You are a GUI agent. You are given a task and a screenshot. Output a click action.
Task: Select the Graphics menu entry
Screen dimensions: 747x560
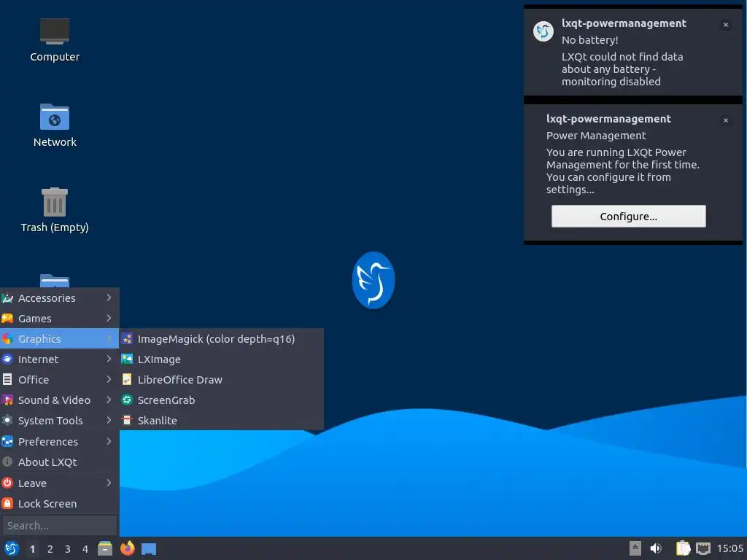[60, 339]
